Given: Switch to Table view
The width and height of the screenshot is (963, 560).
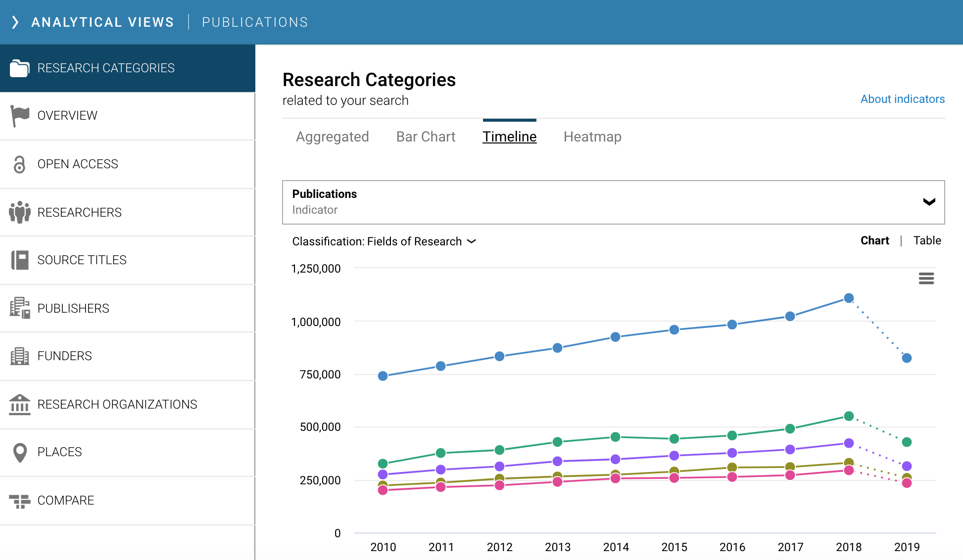Looking at the screenshot, I should pyautogui.click(x=927, y=240).
